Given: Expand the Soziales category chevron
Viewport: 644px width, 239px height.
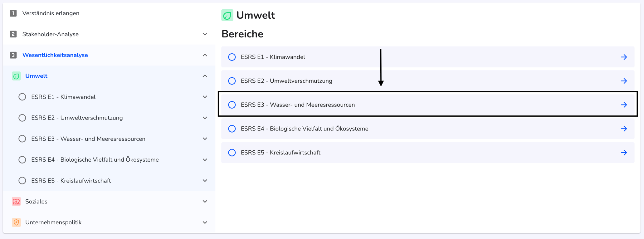Looking at the screenshot, I should point(205,202).
